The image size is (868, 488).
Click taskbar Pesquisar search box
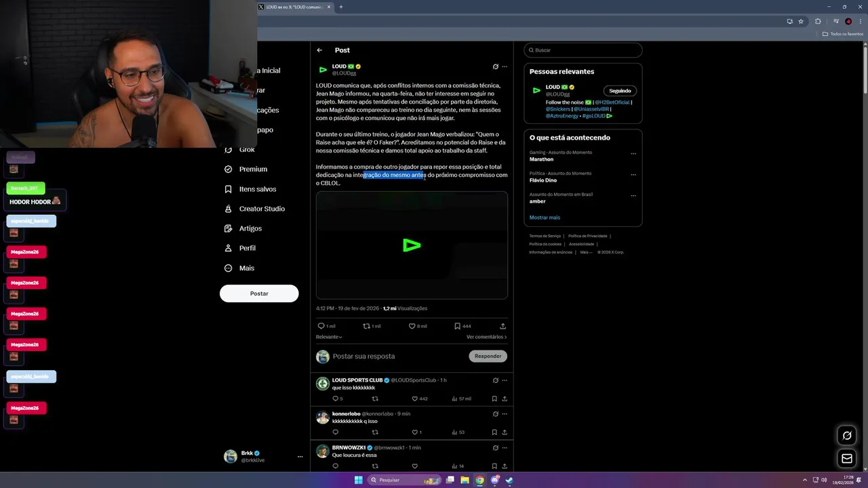[405, 480]
